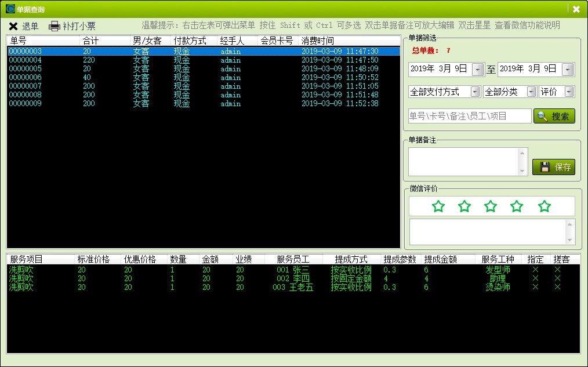Viewport: 588px width, 367px height.
Task: Click the 指定 X mark for 张三
Action: 535,270
